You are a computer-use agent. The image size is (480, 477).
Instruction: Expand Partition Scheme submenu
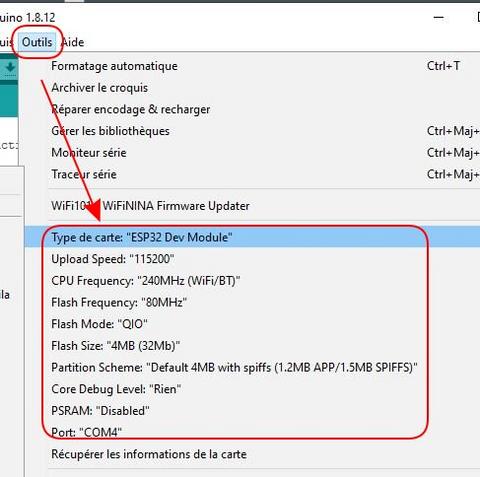pos(252,367)
